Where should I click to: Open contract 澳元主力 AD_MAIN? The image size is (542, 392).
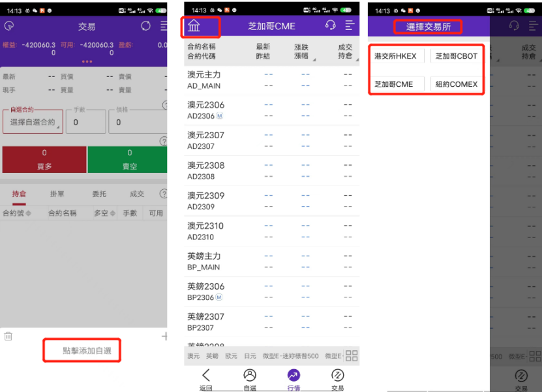(272, 80)
